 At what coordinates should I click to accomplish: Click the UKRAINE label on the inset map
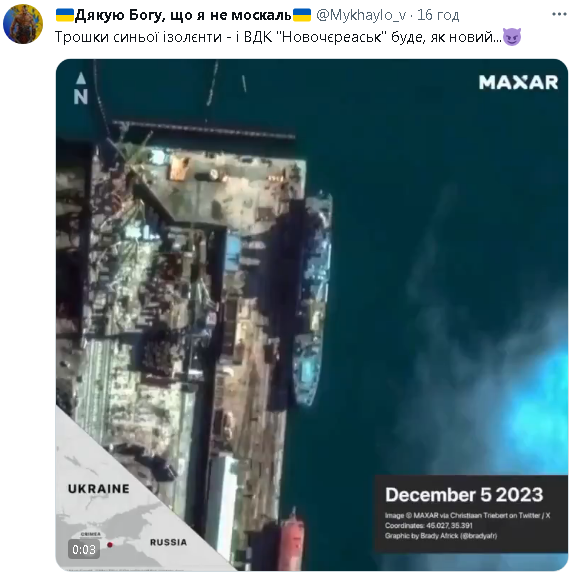click(99, 489)
